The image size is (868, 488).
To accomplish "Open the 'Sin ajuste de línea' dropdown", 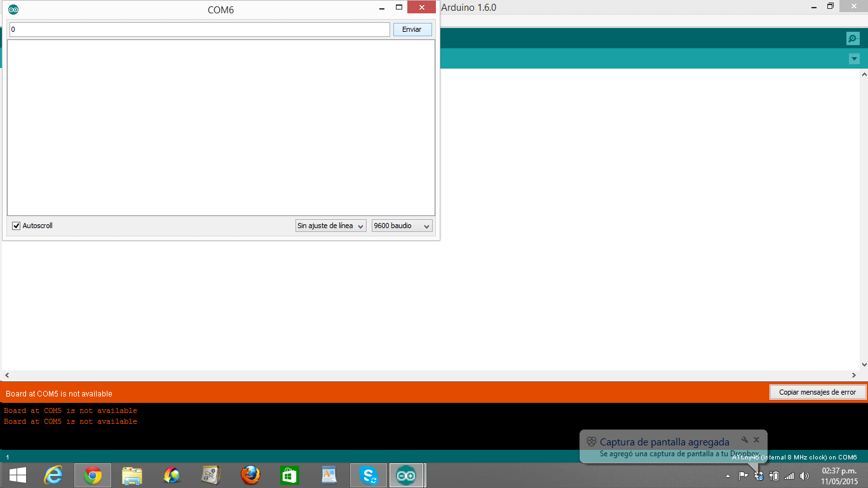I will (x=331, y=226).
